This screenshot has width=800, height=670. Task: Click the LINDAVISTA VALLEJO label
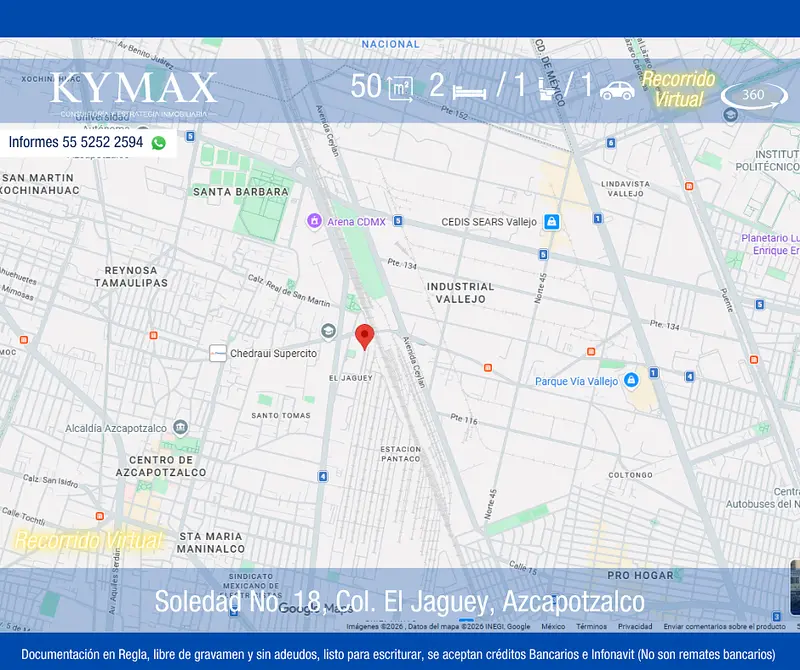[626, 188]
